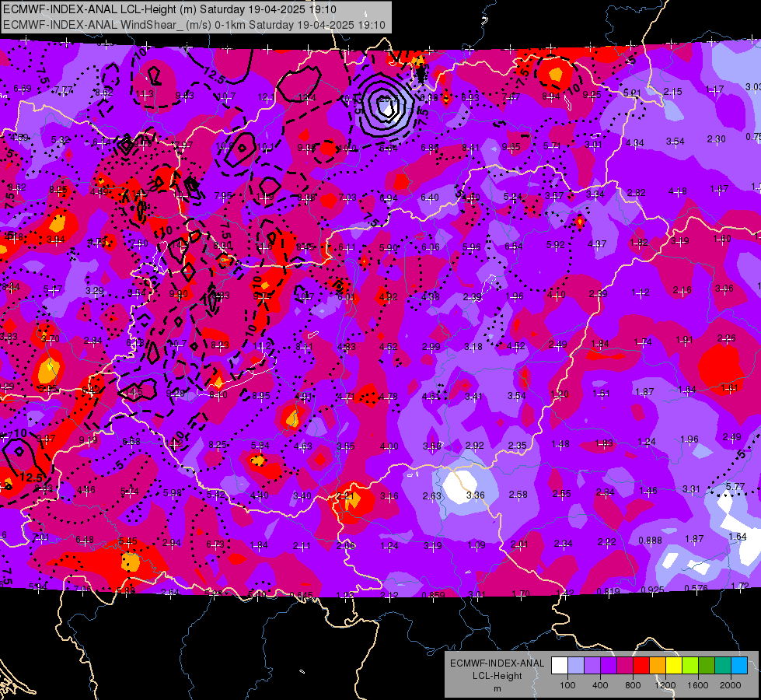The width and height of the screenshot is (761, 700).
Task: Click the grid value 2.21
Action: pyautogui.click(x=346, y=496)
